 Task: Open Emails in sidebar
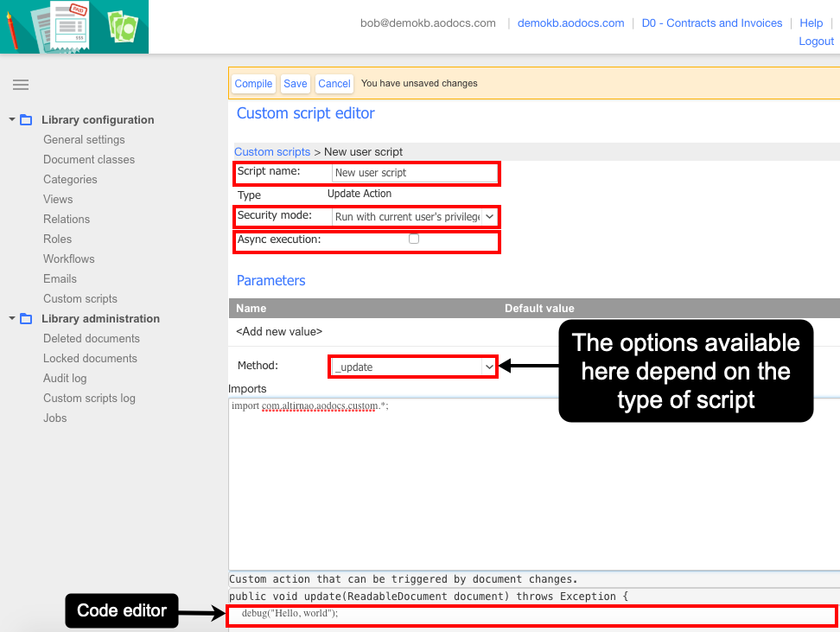tap(60, 278)
